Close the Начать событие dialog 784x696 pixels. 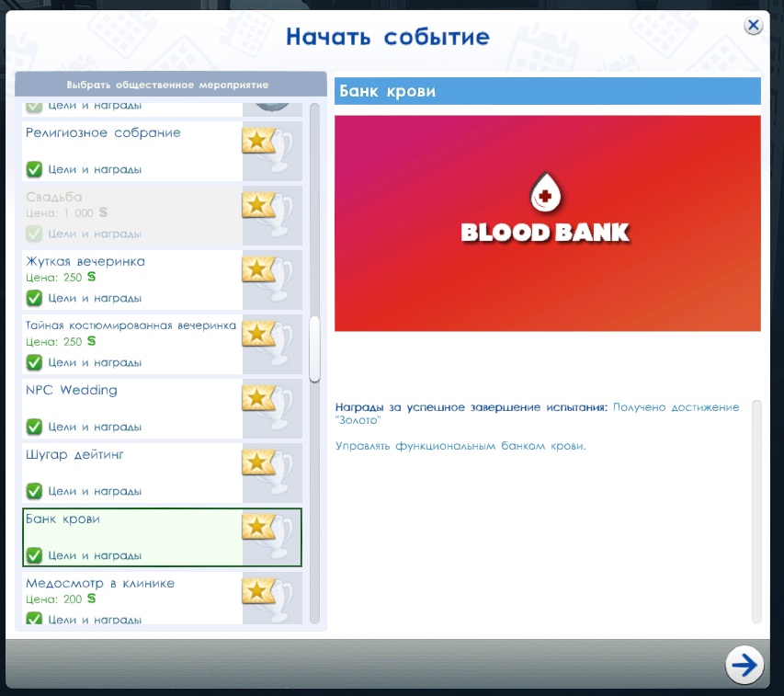pyautogui.click(x=753, y=25)
